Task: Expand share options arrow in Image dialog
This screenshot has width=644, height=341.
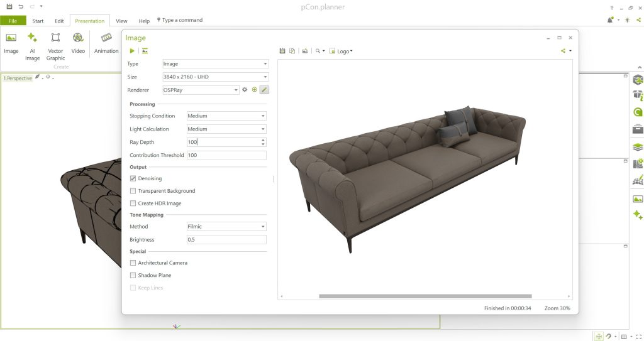Action: [570, 51]
